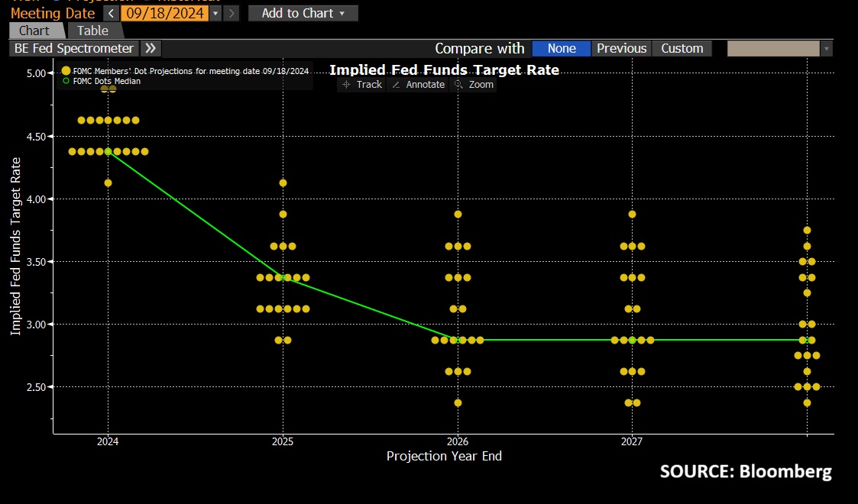Compare with Previous meeting projections

[x=621, y=47]
